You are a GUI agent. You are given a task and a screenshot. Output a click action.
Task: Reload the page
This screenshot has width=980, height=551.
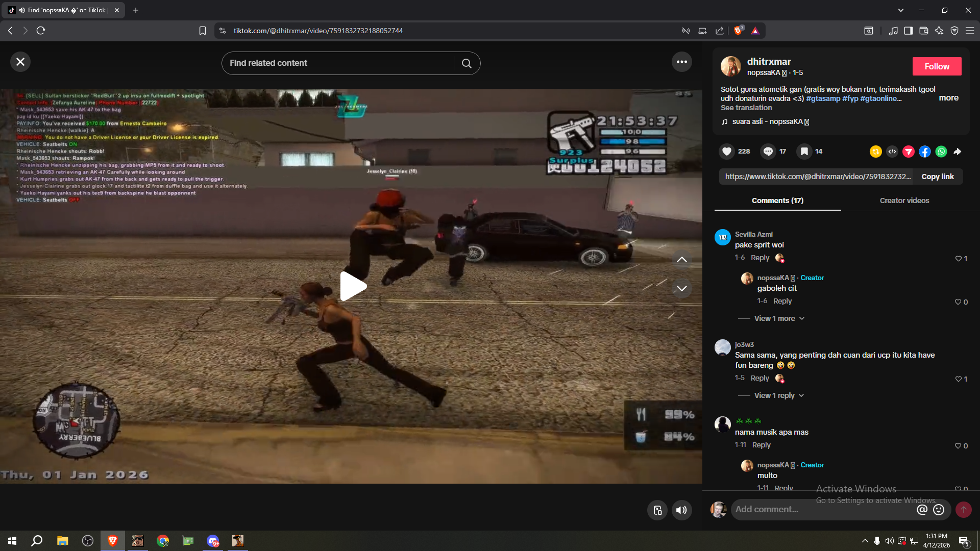pyautogui.click(x=41, y=31)
